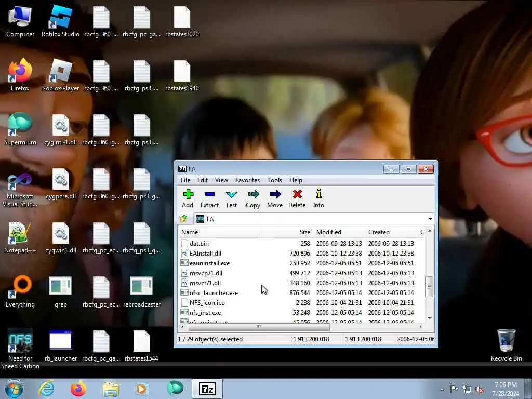
Task: Select the Need for Speed Carbon shortcut
Action: point(20,349)
